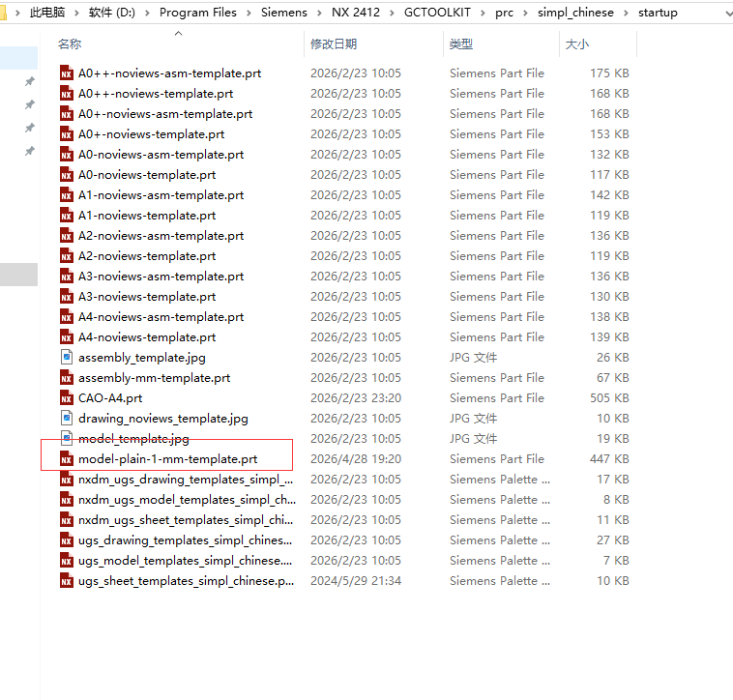Go to Siemens breadcrumb folder
Image resolution: width=733 pixels, height=700 pixels.
coord(283,13)
